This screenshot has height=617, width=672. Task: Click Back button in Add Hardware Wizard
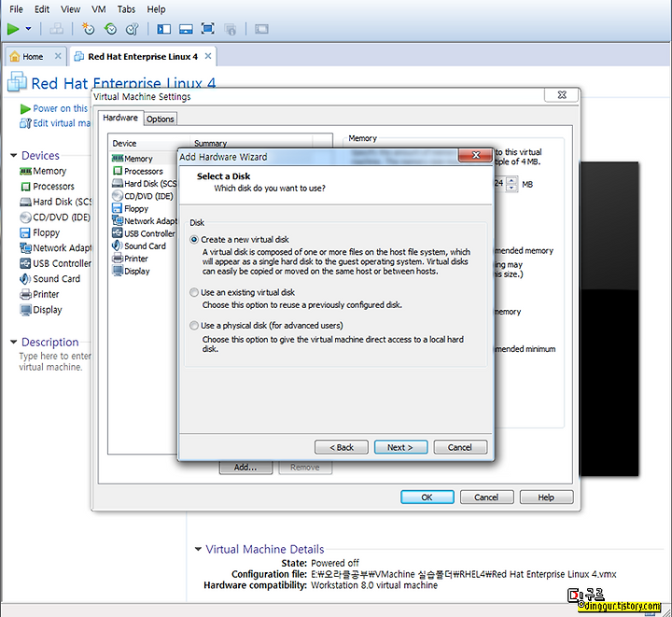(342, 447)
